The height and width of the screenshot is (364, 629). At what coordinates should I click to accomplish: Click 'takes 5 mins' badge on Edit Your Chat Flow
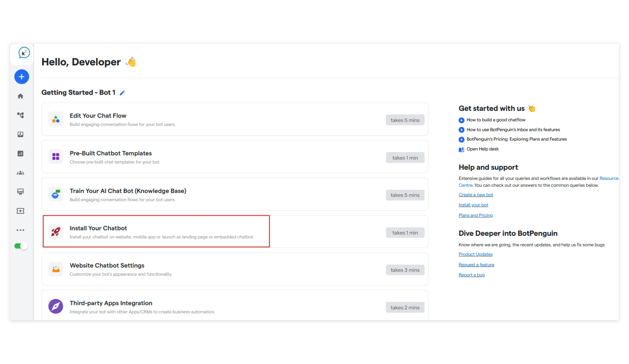tap(405, 120)
